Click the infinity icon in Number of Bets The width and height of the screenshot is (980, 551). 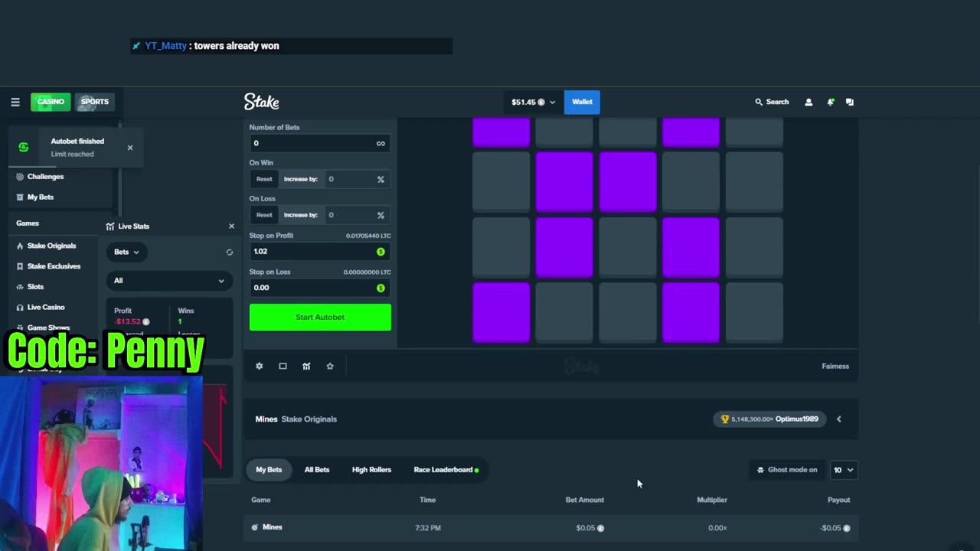pos(381,143)
